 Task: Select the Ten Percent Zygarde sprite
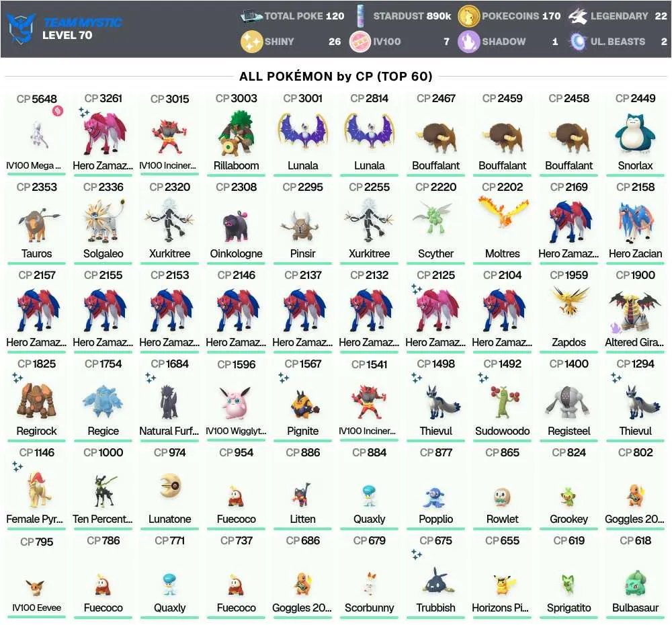click(x=104, y=490)
